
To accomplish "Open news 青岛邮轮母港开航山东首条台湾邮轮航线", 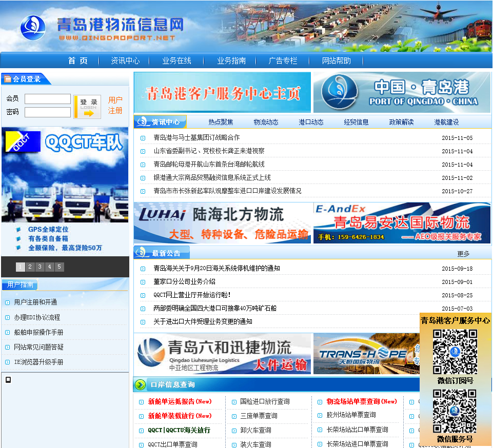I will [209, 165].
